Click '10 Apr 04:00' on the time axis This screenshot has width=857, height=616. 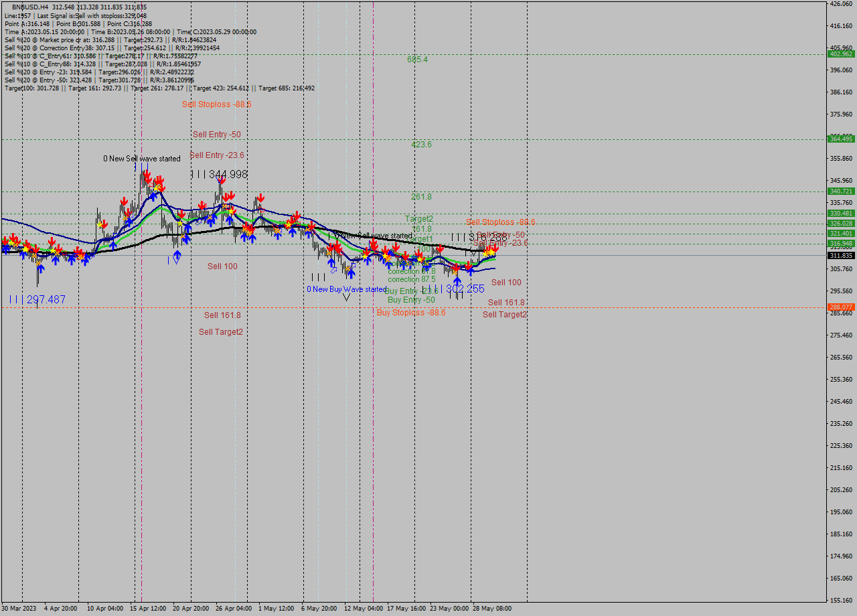click(x=105, y=609)
